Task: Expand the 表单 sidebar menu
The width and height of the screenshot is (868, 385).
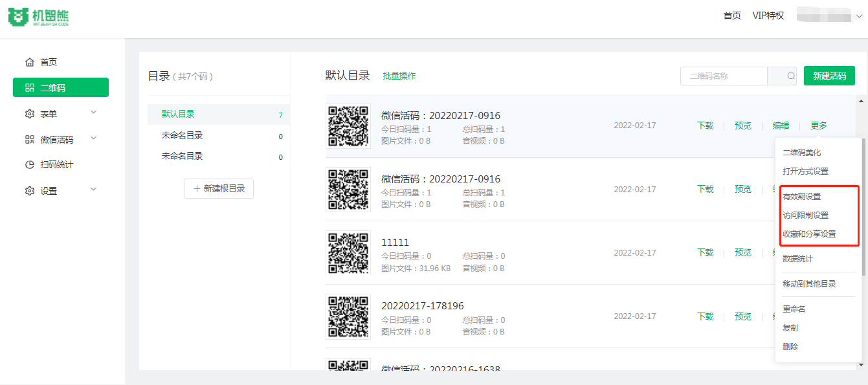Action: coord(60,113)
